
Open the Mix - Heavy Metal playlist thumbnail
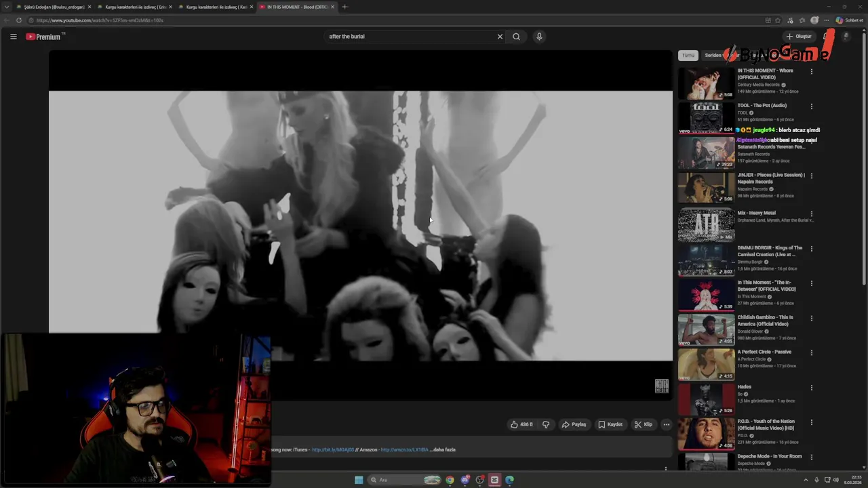click(x=706, y=226)
